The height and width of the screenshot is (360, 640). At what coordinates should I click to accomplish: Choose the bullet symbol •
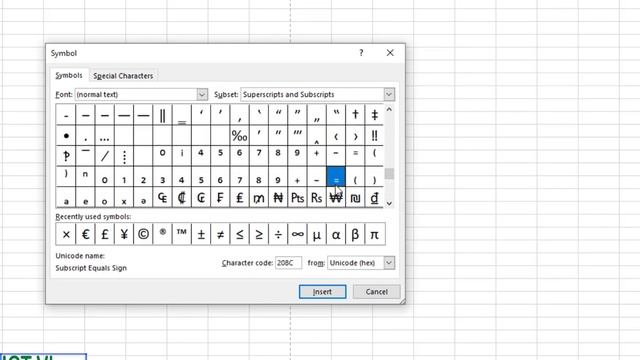(66, 136)
